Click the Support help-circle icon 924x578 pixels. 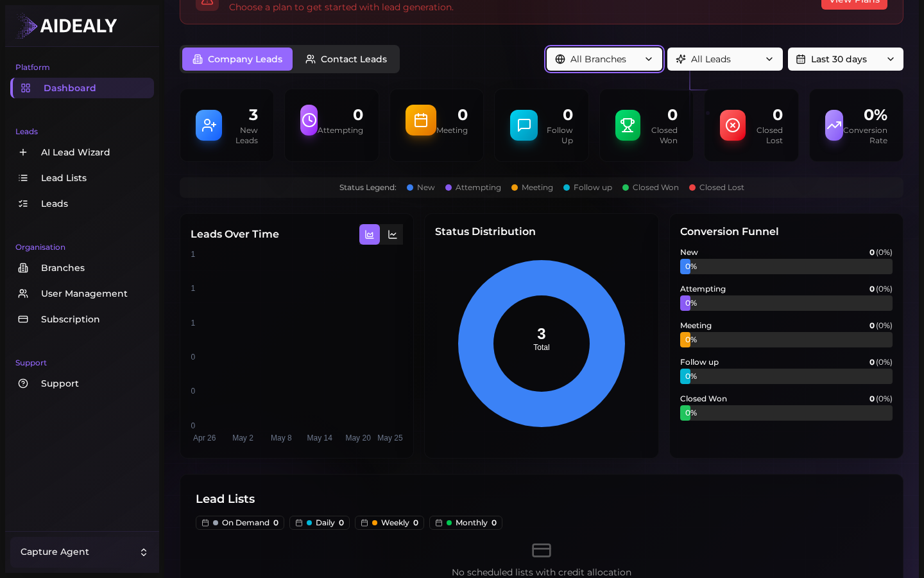pos(23,383)
